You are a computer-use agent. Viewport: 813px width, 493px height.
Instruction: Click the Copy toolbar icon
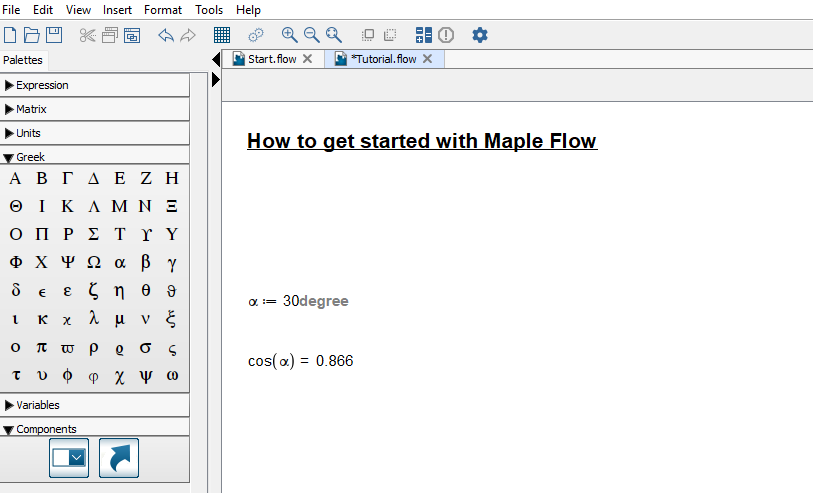pos(109,35)
